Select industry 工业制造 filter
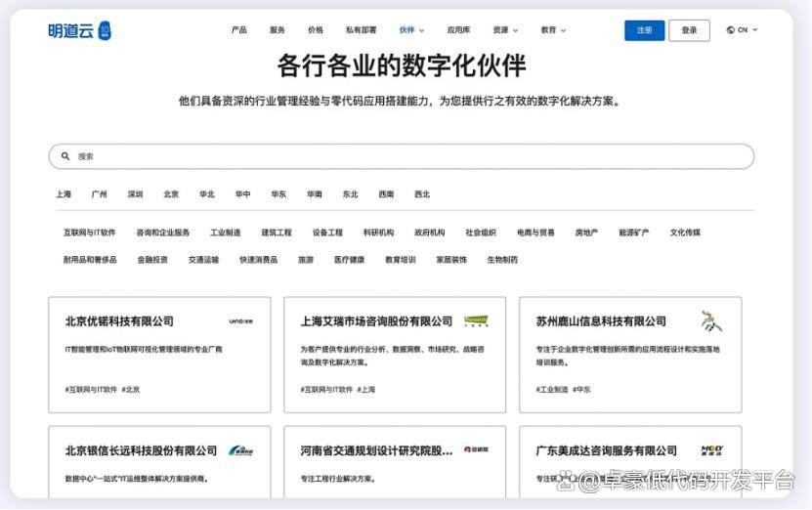 (226, 233)
